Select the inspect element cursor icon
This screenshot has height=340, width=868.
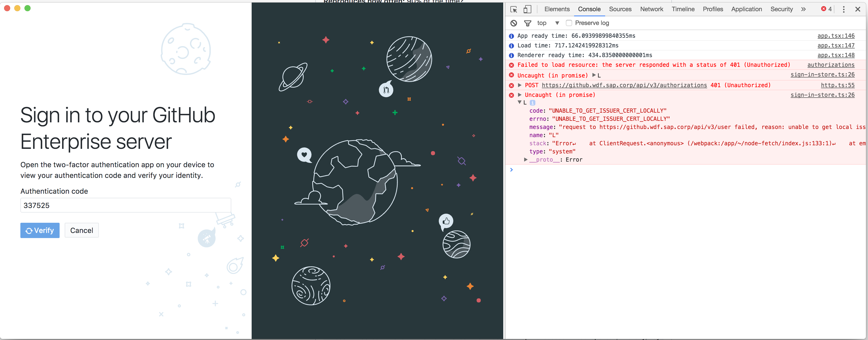click(x=513, y=9)
